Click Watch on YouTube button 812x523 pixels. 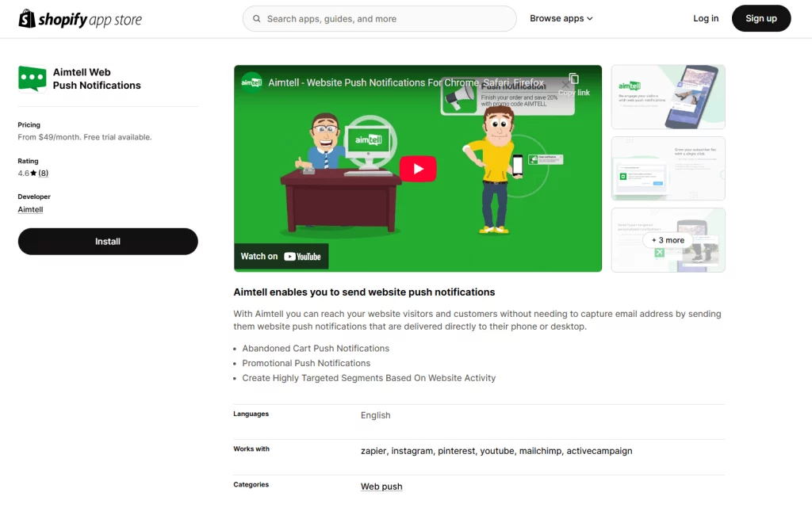click(282, 257)
